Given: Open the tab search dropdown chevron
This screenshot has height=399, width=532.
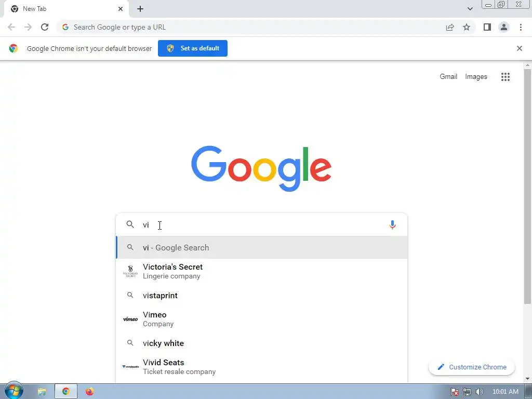Looking at the screenshot, I should [x=470, y=9].
